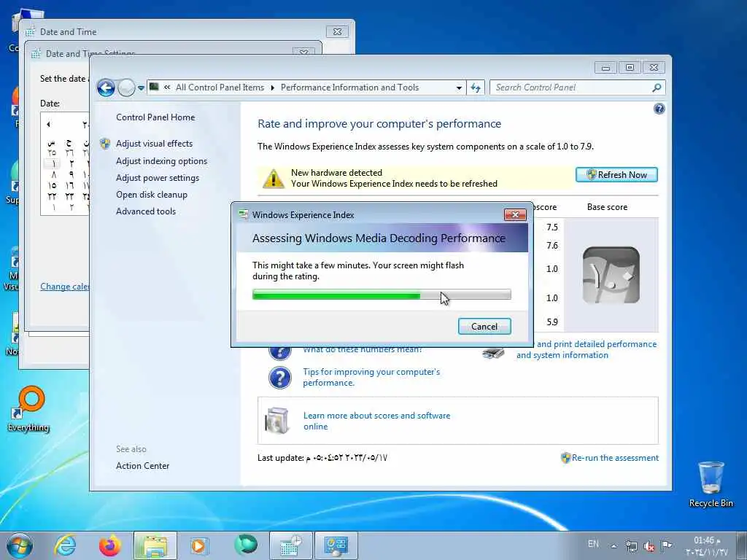Click the muted volume tray icon

pyautogui.click(x=649, y=546)
